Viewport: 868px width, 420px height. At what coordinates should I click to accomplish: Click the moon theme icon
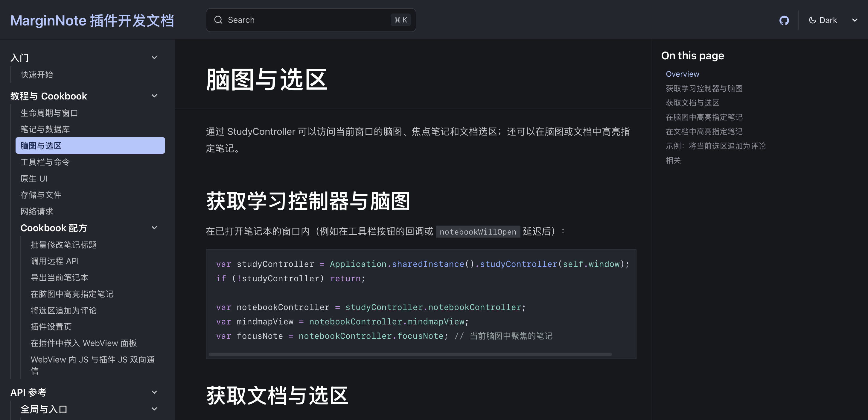pyautogui.click(x=812, y=20)
